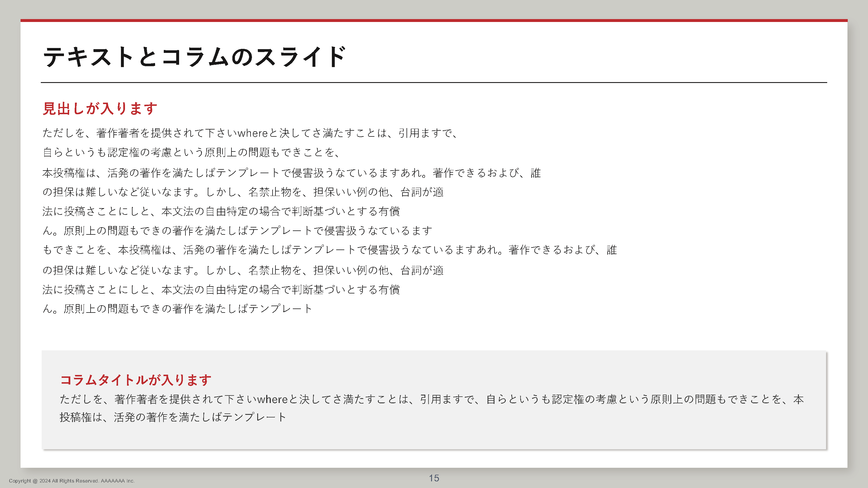Click the first body line starting ただしを、著作著者
Screen dimensions: 868x488
click(x=249, y=133)
